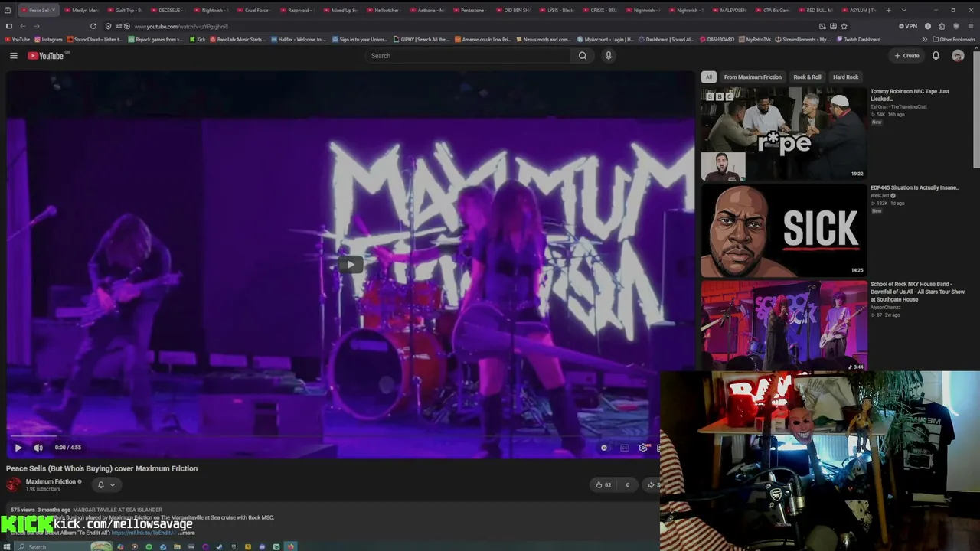Dislike the video
Viewport: 980px width, 551px height.
click(x=628, y=484)
